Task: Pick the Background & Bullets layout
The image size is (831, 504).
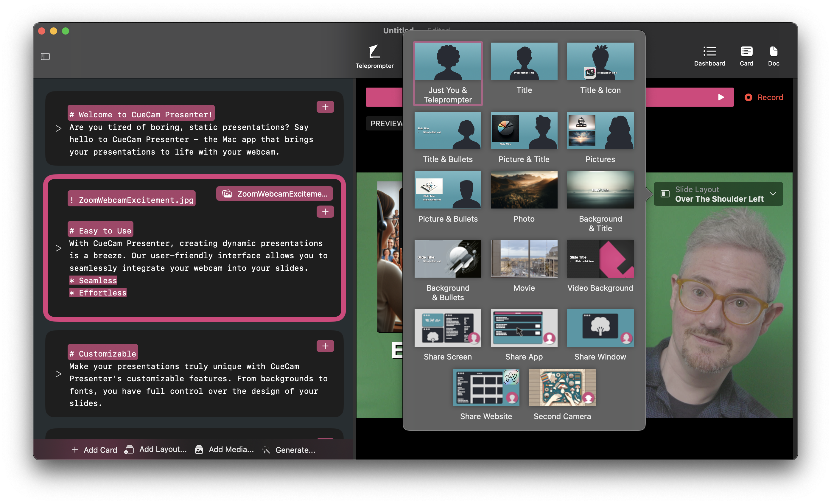Action: [448, 271]
